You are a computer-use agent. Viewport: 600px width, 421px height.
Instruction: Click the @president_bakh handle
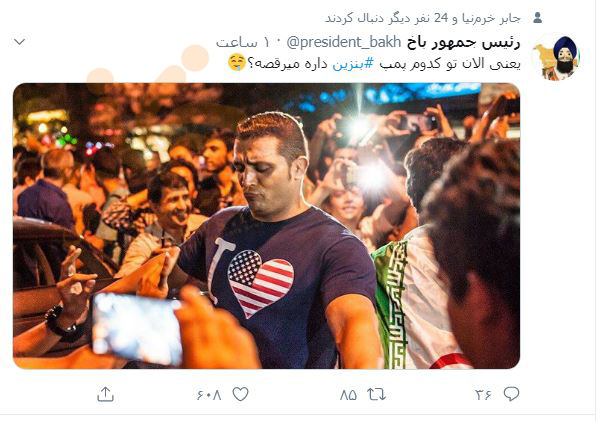343,42
